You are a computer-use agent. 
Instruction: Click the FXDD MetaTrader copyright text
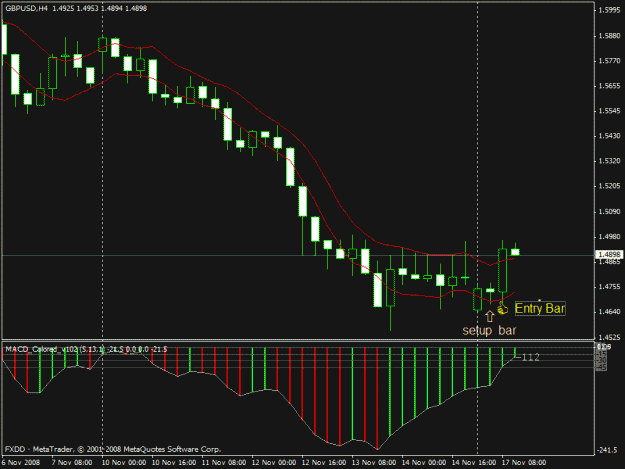point(113,449)
